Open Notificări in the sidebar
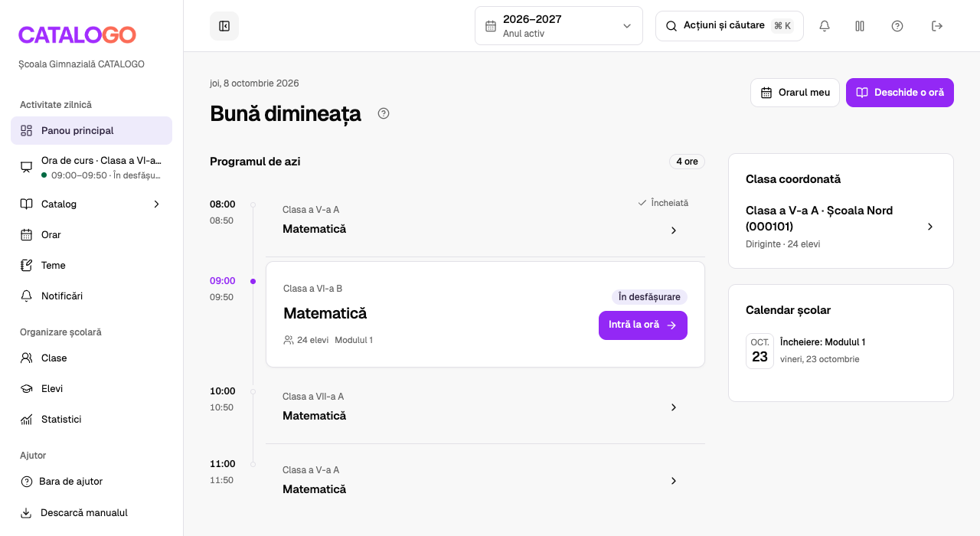 point(91,296)
